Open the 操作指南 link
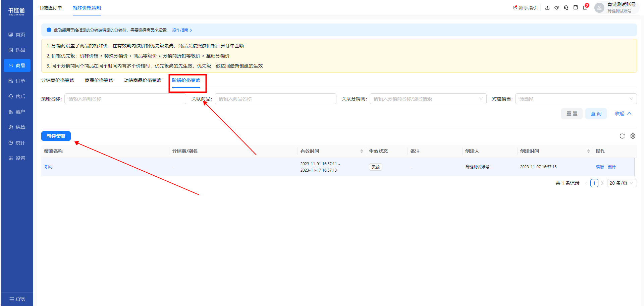Viewport: 644px width, 306px height. pyautogui.click(x=182, y=30)
